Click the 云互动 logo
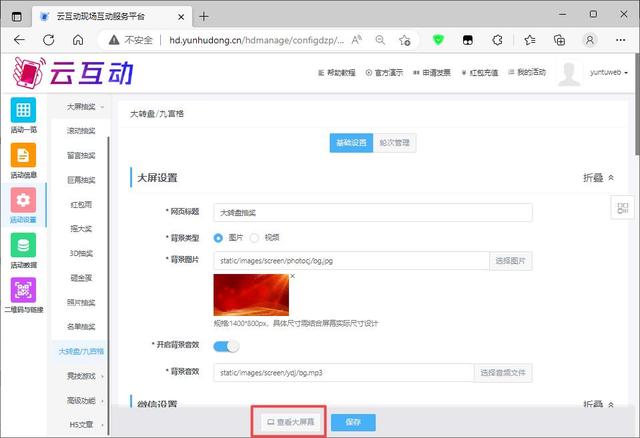The width and height of the screenshot is (640, 438). point(73,72)
